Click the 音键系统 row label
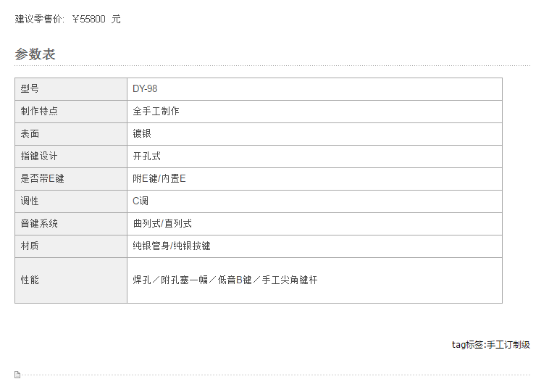Image resolution: width=536 pixels, height=392 pixels. click(71, 224)
